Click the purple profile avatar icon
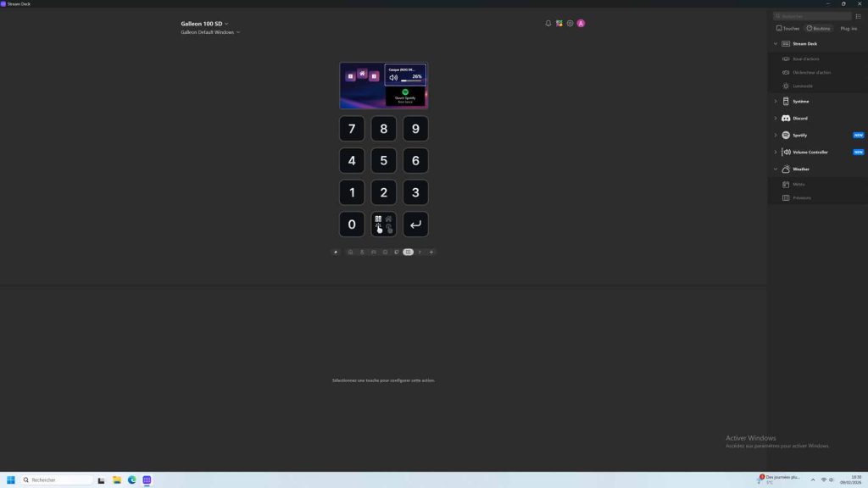 click(x=581, y=23)
